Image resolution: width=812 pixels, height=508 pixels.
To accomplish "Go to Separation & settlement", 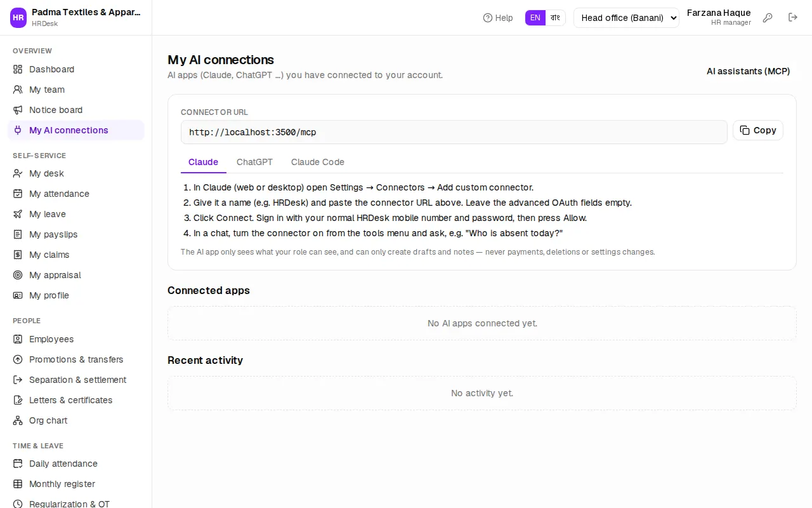I will pyautogui.click(x=76, y=380).
